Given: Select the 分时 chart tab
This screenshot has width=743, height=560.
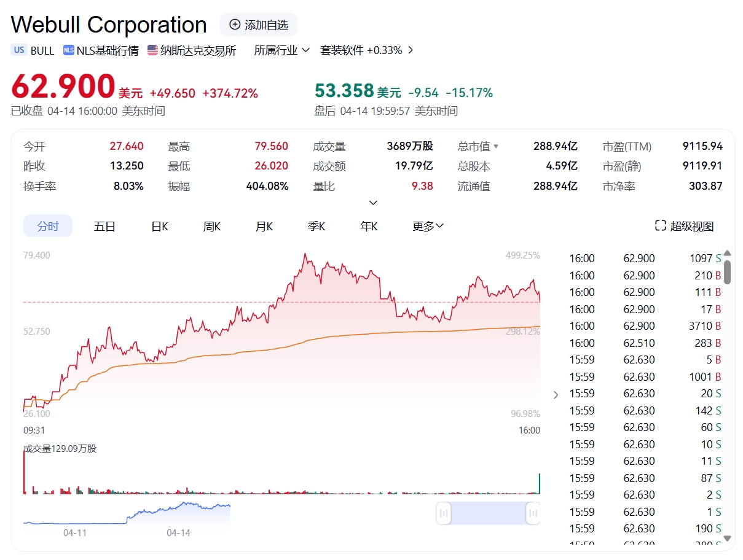Looking at the screenshot, I should coord(48,226).
